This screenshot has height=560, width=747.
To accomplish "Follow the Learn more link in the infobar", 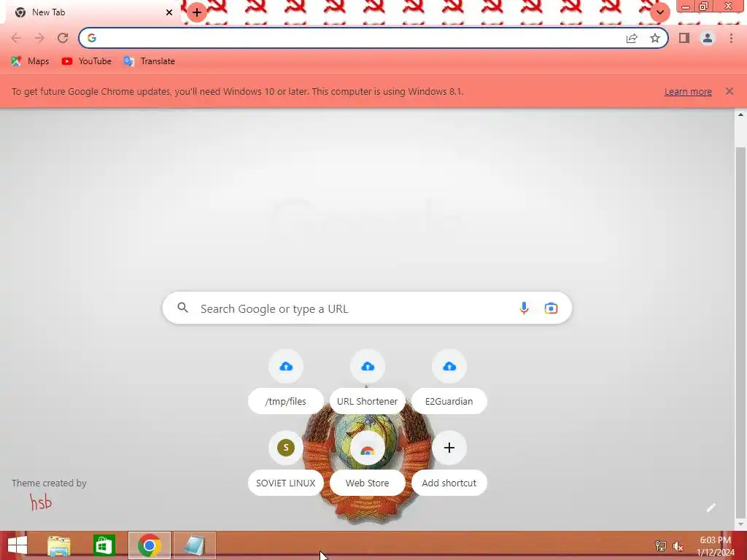I will coord(688,91).
